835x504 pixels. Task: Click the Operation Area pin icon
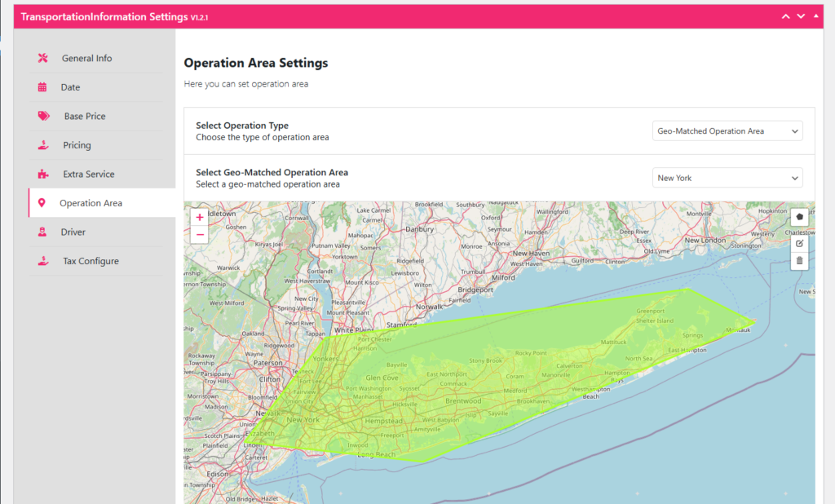(44, 202)
